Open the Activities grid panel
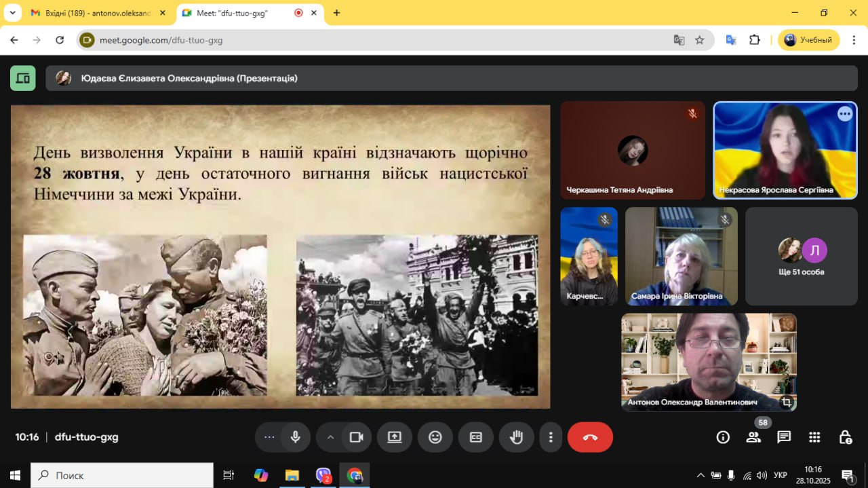Screen dimensions: 868x488 click(x=814, y=437)
